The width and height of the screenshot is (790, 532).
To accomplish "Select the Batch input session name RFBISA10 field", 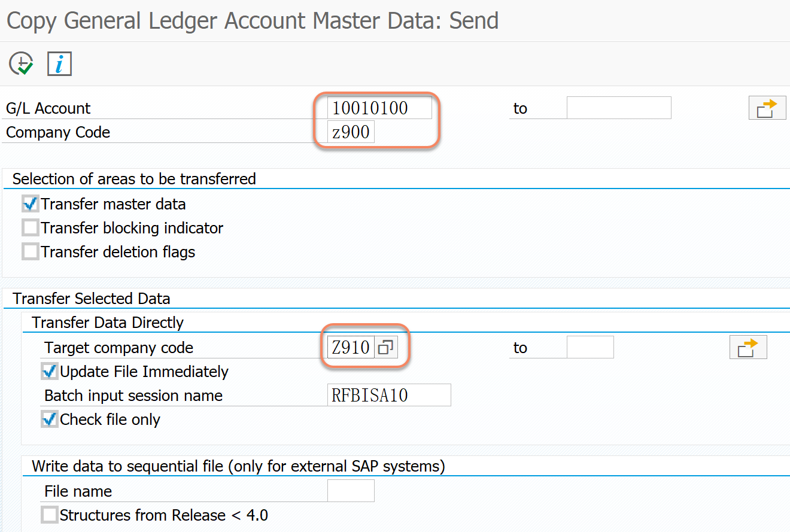I will coord(389,395).
